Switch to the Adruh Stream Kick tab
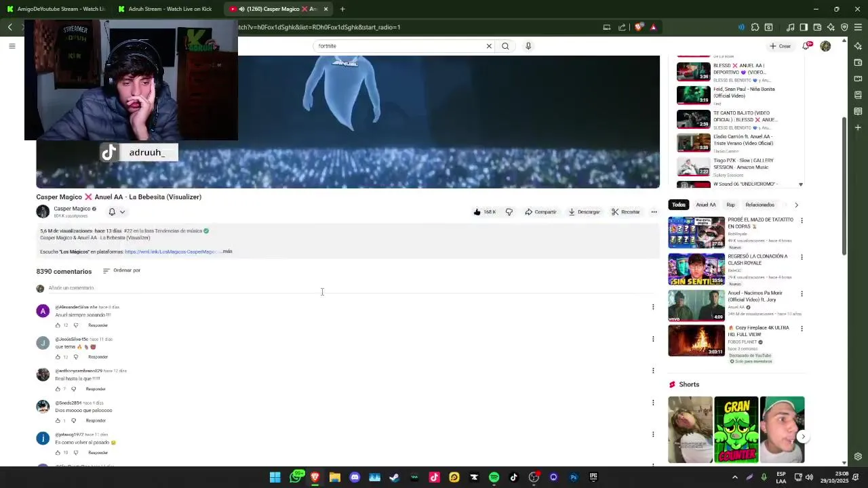 pyautogui.click(x=165, y=9)
